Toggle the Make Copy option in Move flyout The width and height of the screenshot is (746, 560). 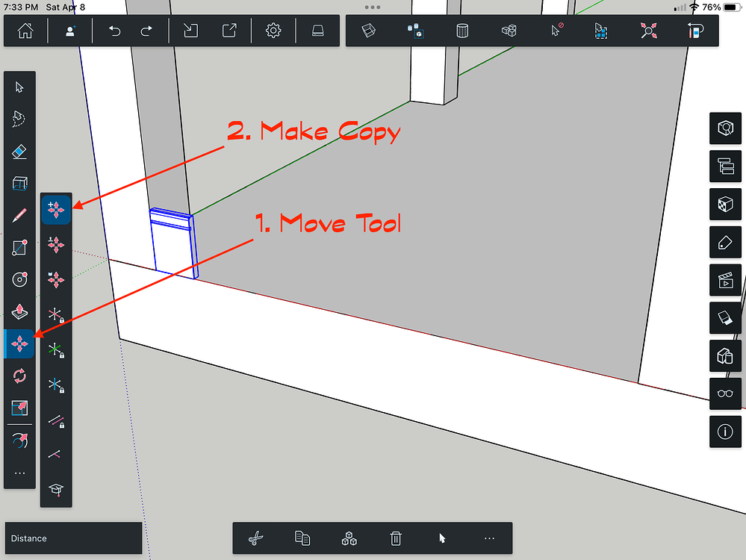[x=56, y=209]
